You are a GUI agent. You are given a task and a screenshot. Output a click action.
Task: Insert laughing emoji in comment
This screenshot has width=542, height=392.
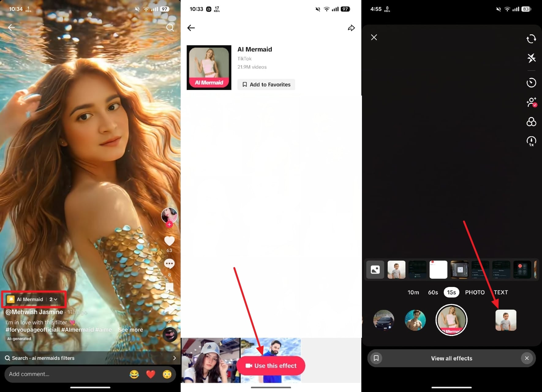tap(134, 374)
